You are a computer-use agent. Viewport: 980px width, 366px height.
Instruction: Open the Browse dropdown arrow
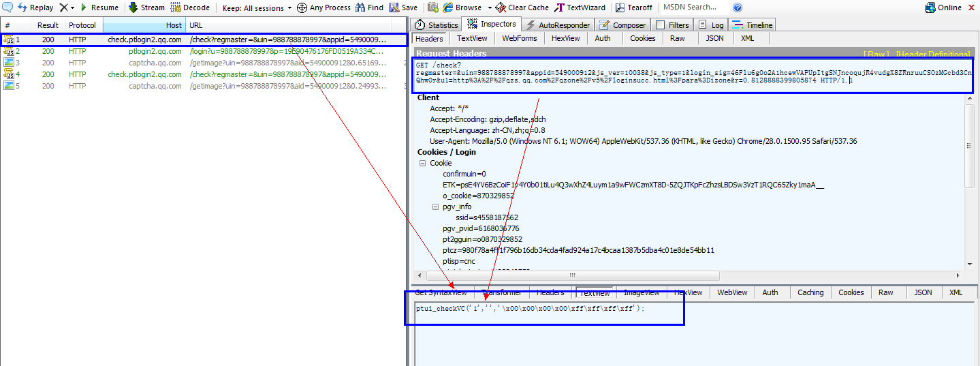tap(488, 8)
